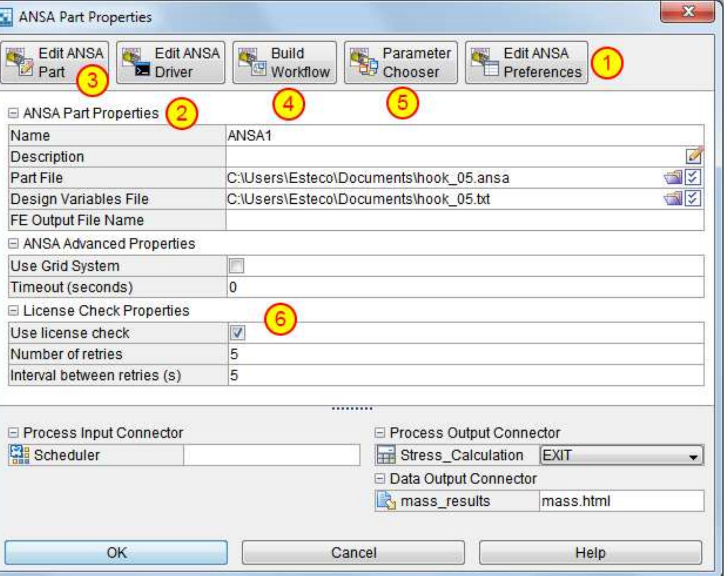Click the Timeout (seconds) value field
The image size is (728, 576).
(x=466, y=287)
